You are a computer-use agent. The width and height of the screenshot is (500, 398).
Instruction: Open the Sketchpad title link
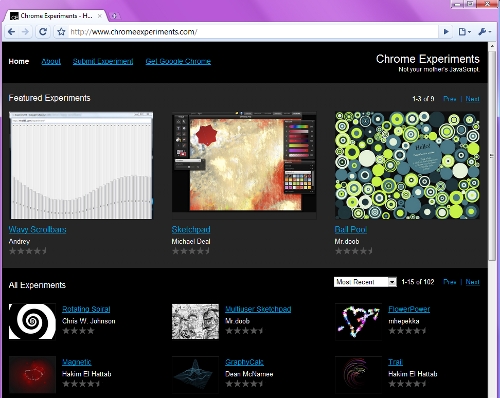(x=191, y=230)
